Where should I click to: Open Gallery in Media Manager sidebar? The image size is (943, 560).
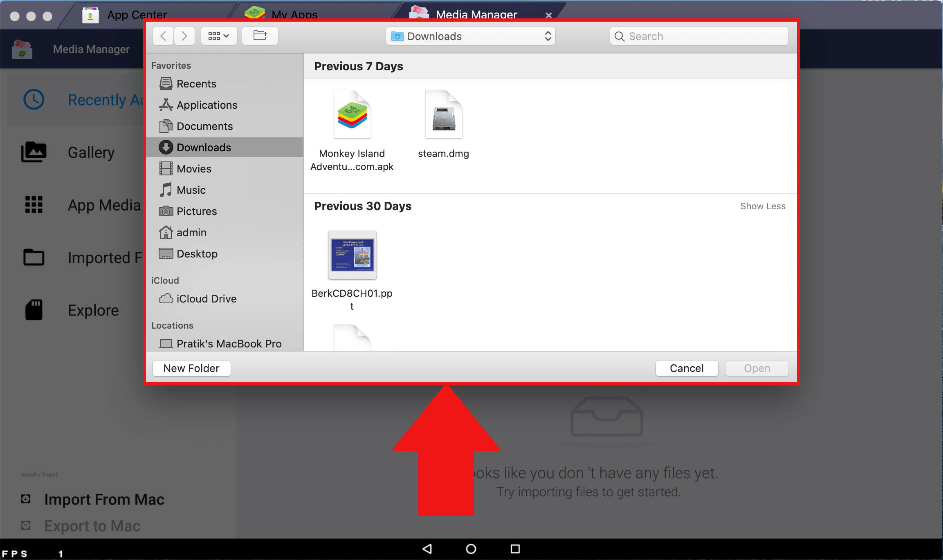(91, 152)
